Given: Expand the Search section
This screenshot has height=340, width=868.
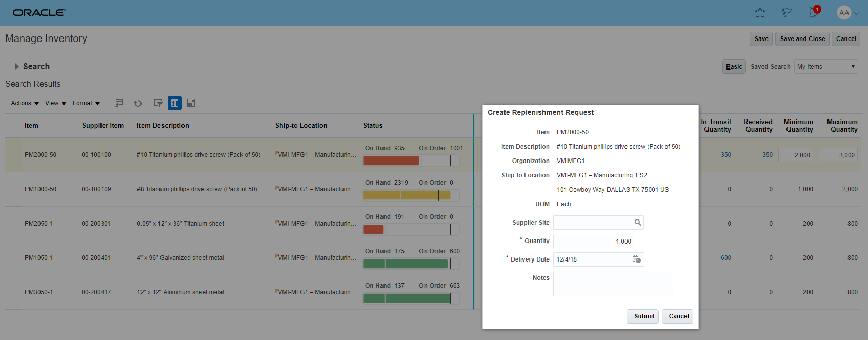Looking at the screenshot, I should click(x=16, y=67).
